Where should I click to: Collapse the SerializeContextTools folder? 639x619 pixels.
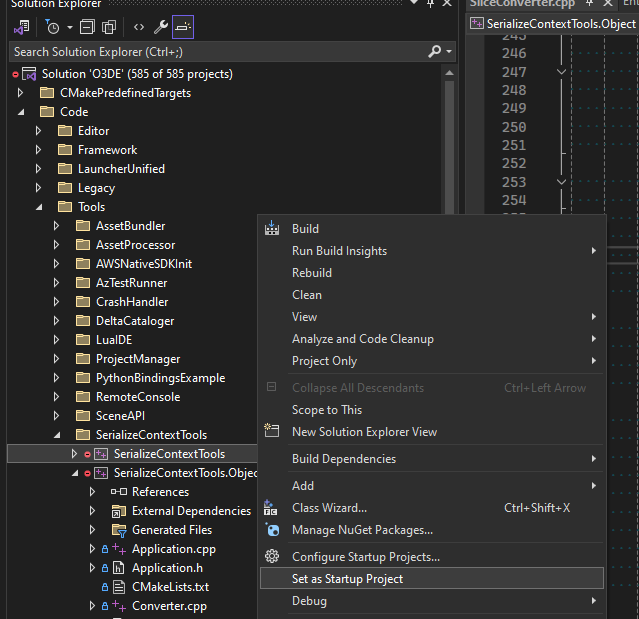(57, 435)
